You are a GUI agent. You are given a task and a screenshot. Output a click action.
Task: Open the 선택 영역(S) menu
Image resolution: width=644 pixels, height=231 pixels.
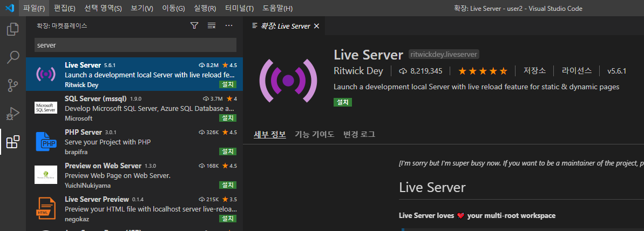[x=103, y=8]
